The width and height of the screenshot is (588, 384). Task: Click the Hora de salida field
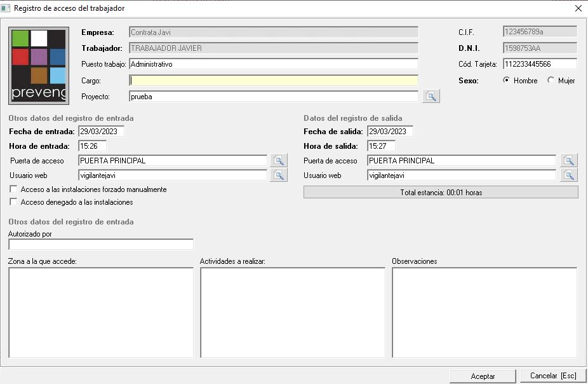pos(381,146)
